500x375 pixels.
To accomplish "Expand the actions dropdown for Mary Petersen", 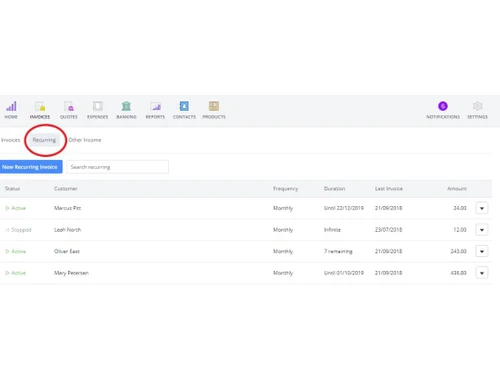I will [x=482, y=273].
